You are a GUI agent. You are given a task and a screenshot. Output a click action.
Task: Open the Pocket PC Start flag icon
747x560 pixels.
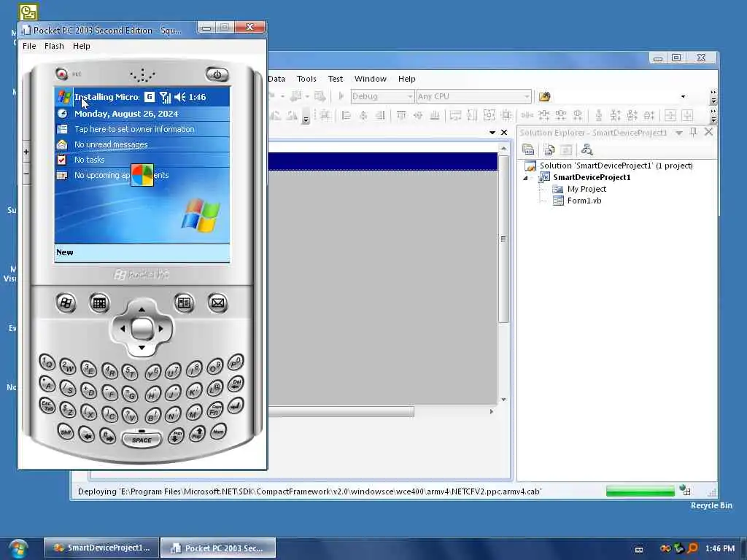(64, 97)
